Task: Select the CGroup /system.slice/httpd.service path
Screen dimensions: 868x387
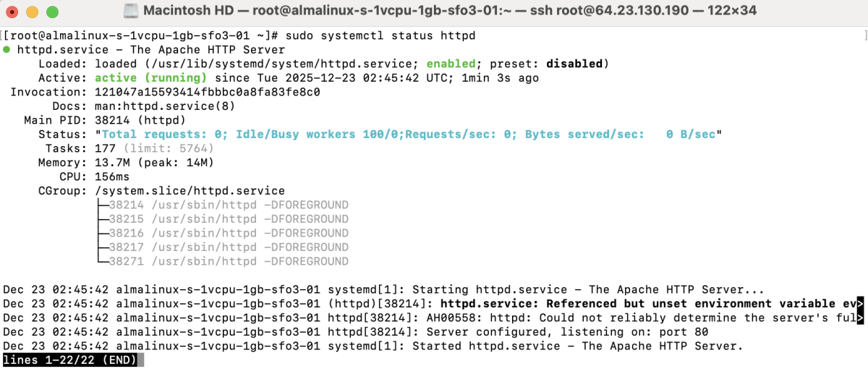Action: tap(190, 191)
